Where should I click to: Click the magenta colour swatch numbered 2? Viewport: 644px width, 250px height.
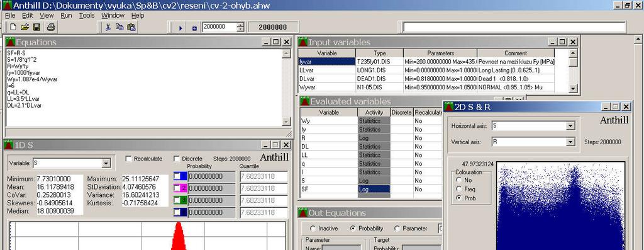point(180,188)
